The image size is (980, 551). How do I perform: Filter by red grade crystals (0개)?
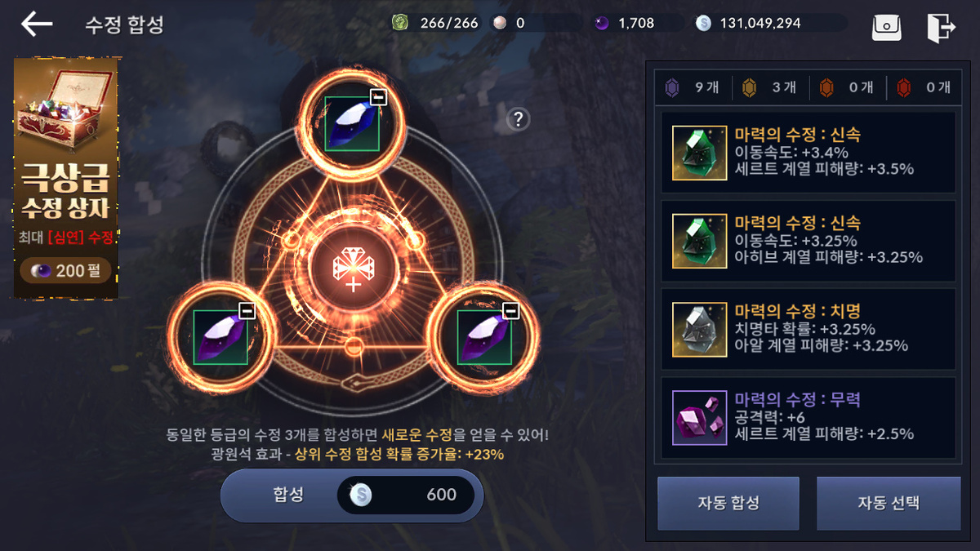point(922,87)
